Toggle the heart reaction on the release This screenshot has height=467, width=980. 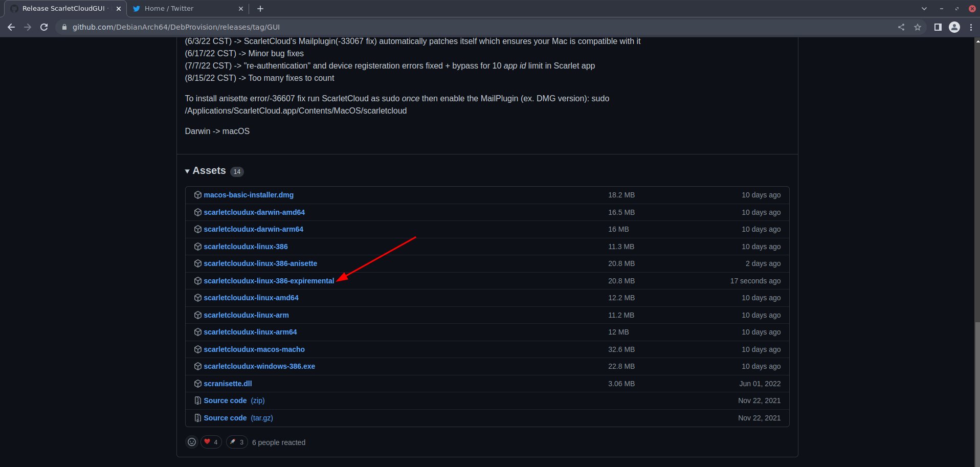pos(210,442)
